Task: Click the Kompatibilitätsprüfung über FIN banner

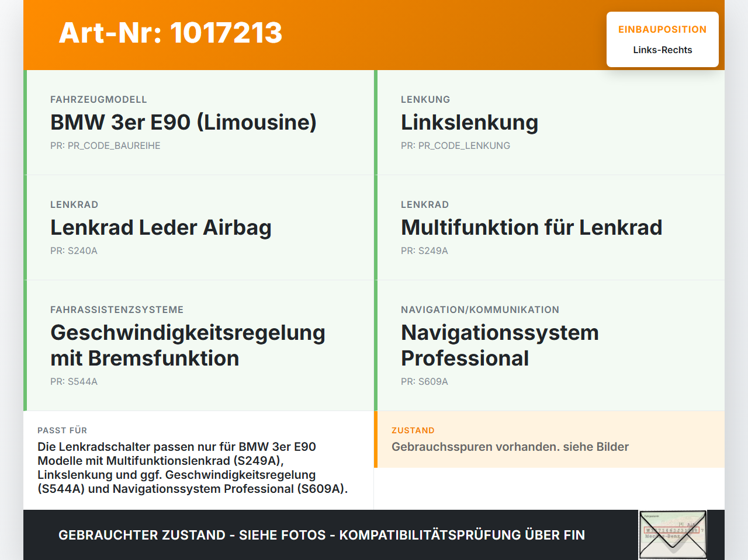Action: coord(321,535)
